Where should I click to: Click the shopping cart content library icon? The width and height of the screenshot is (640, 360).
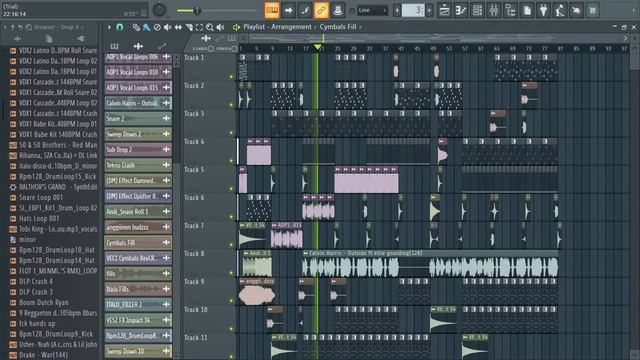[x=593, y=11]
